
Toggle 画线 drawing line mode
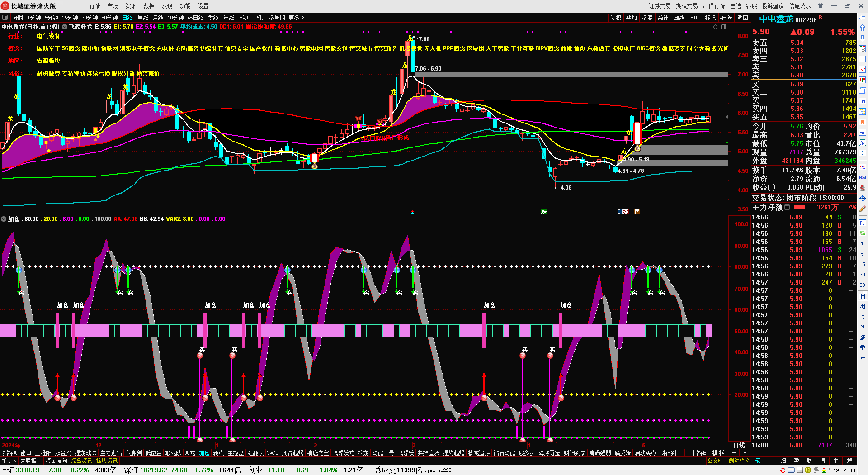click(x=679, y=18)
